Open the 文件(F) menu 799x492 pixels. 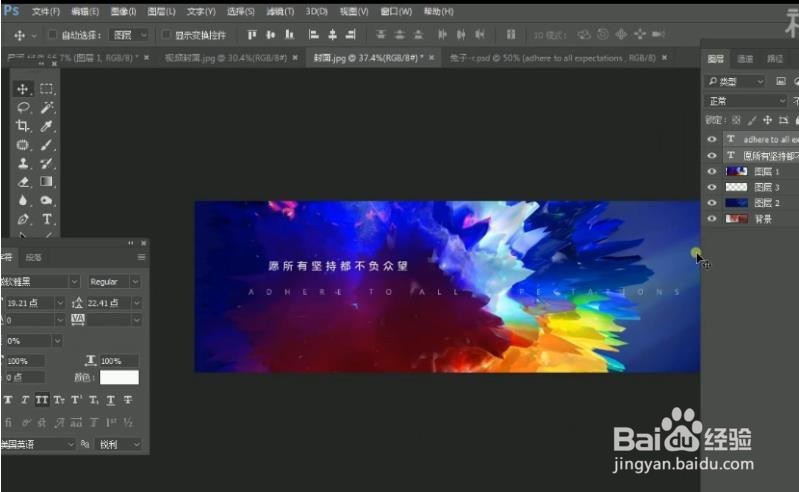click(45, 11)
